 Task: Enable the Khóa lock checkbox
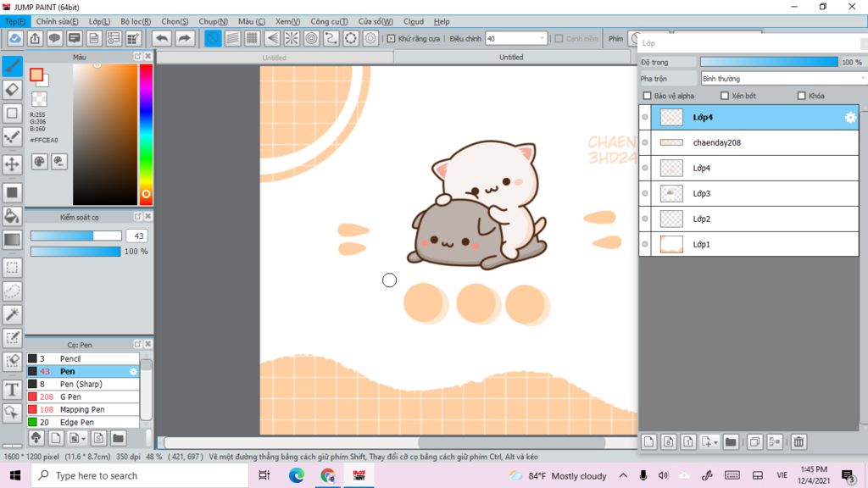coord(801,96)
